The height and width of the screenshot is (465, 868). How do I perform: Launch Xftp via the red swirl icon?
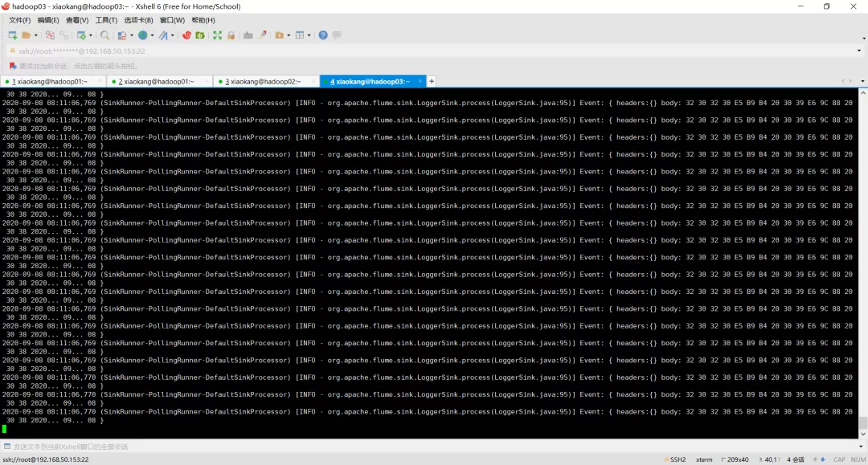(x=186, y=35)
